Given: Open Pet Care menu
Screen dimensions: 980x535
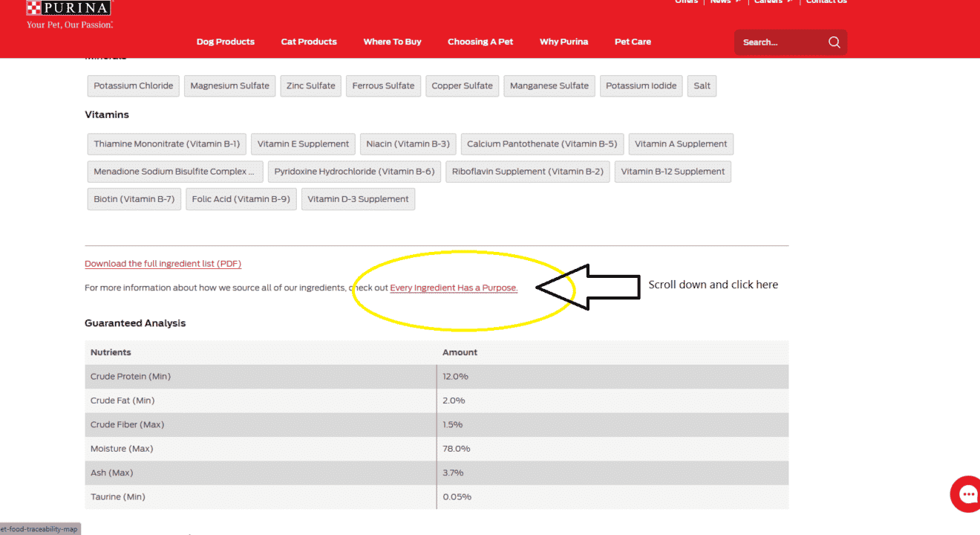Looking at the screenshot, I should coord(633,42).
